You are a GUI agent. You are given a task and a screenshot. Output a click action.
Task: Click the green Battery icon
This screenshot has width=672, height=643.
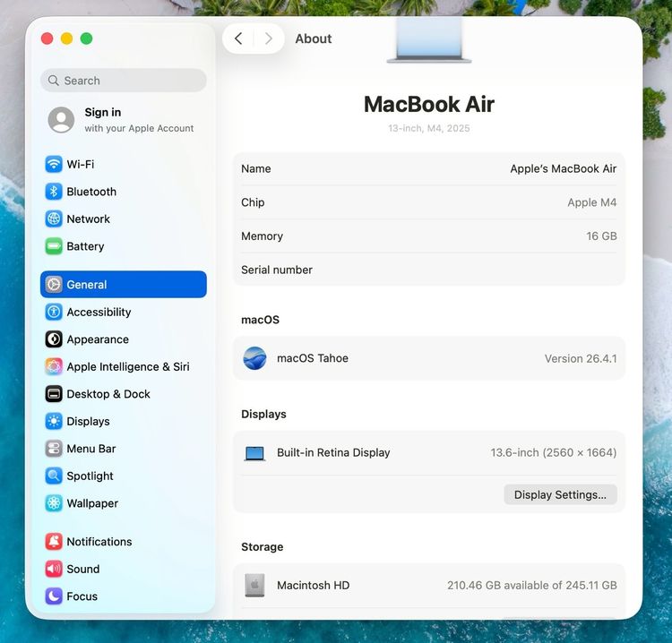tap(54, 246)
